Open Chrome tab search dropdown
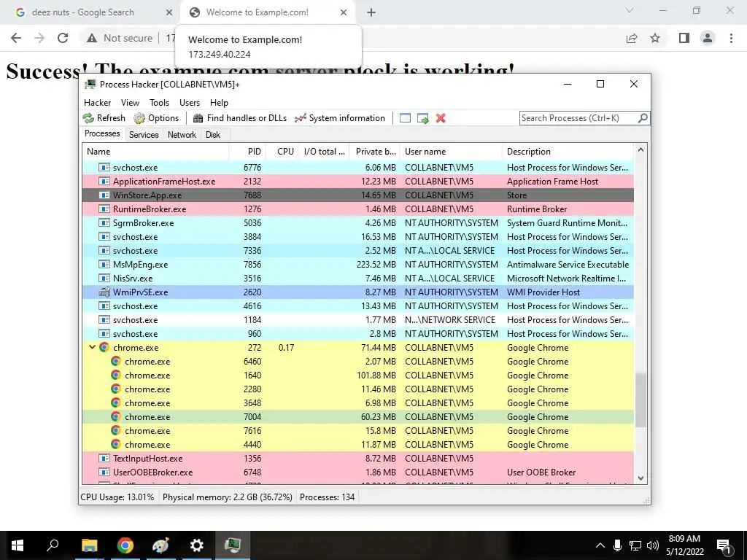 click(x=630, y=10)
